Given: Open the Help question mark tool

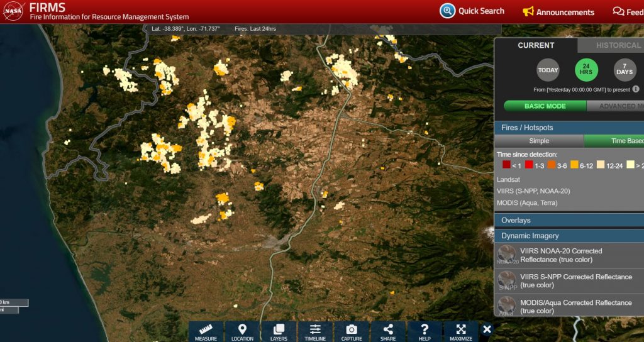Looking at the screenshot, I should pyautogui.click(x=425, y=331).
